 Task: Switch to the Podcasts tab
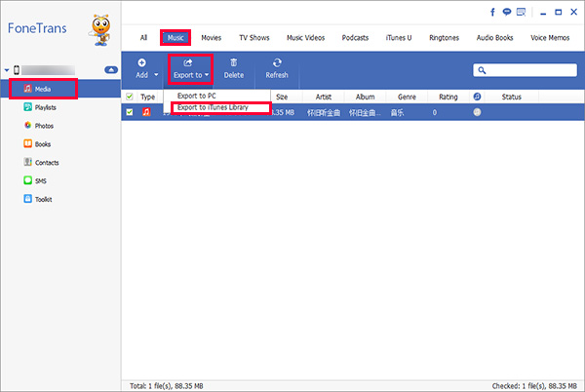[x=355, y=38]
